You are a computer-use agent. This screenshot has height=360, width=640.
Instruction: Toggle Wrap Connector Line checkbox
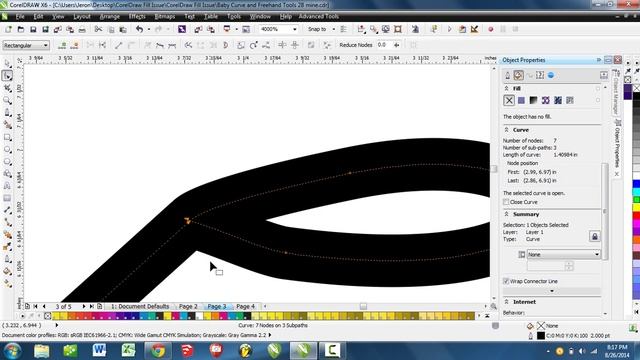pyautogui.click(x=506, y=281)
